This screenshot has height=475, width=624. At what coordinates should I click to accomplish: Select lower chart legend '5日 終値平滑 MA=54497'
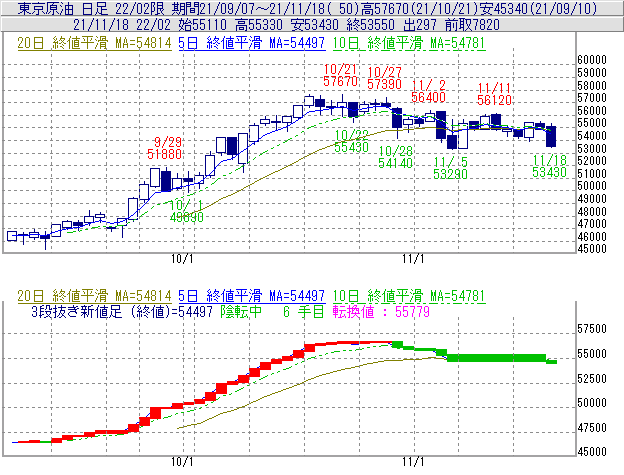[x=252, y=296]
